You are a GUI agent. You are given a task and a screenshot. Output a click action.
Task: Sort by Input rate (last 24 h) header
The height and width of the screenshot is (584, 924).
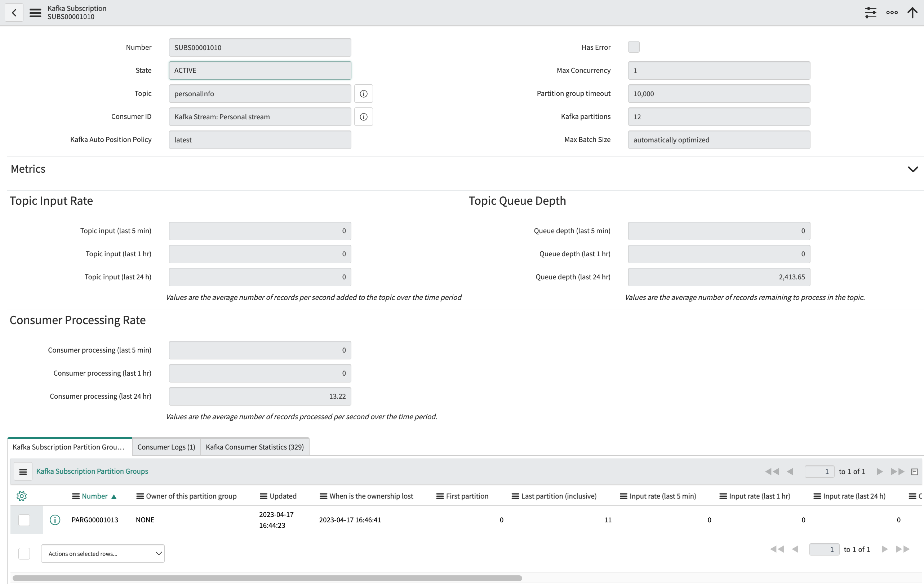click(854, 496)
